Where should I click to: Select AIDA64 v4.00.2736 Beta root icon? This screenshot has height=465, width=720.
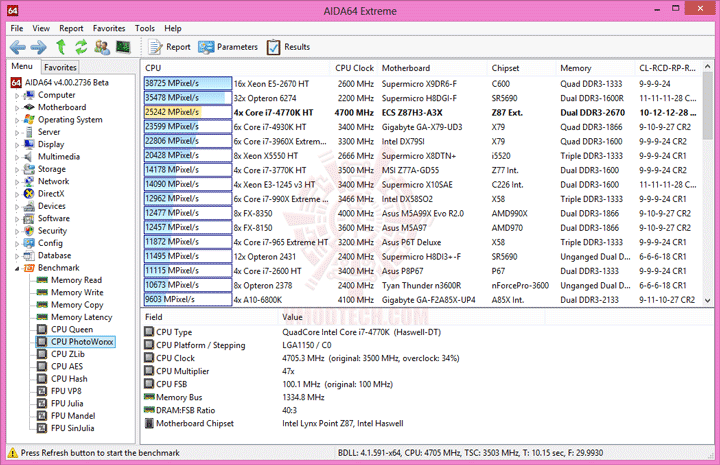16,83
